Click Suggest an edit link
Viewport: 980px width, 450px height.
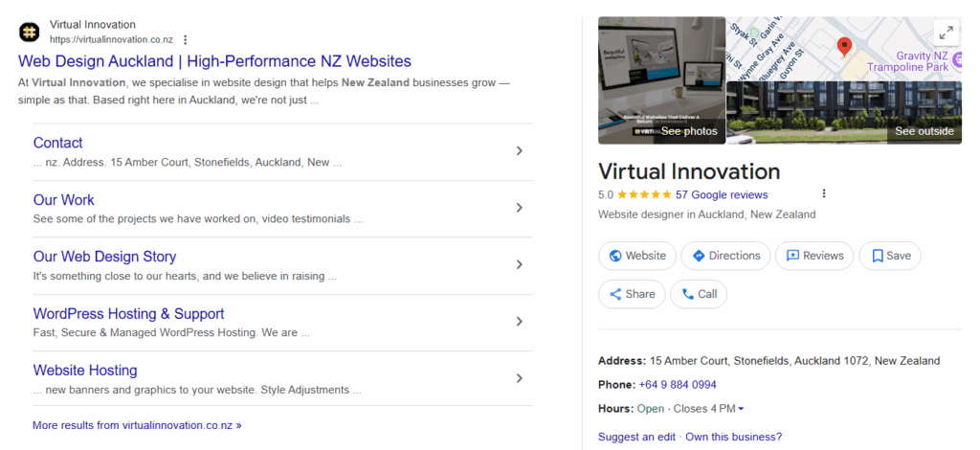pos(636,437)
